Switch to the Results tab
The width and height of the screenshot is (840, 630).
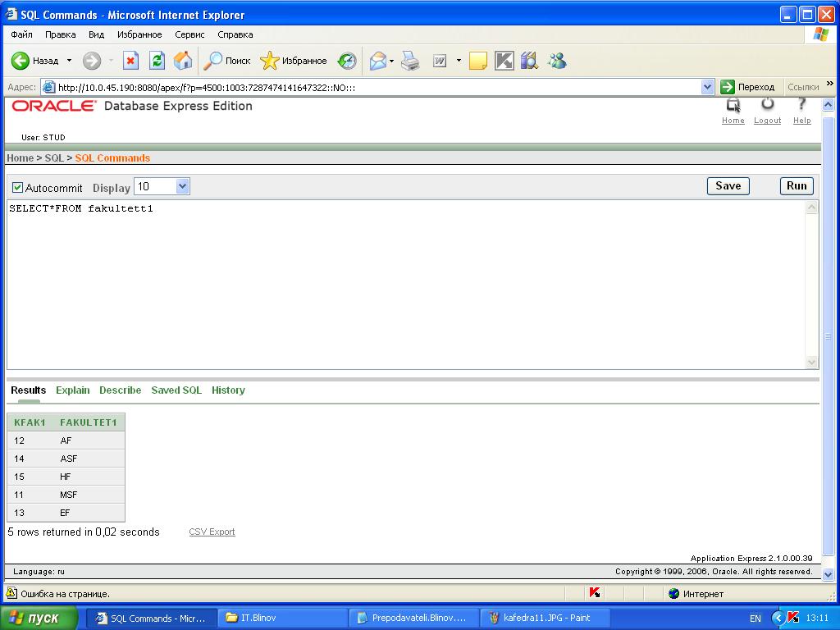[29, 390]
